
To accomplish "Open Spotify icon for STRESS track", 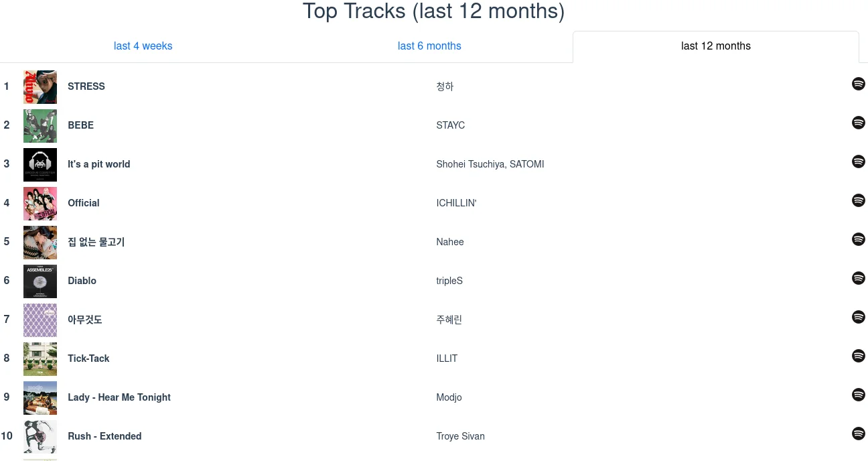I will (858, 84).
